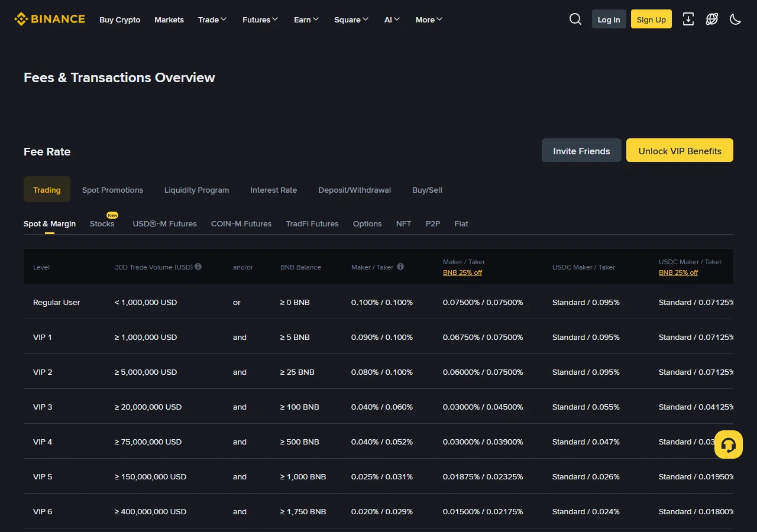757x532 pixels.
Task: Select Spot & Margin sub-tab
Action: [x=50, y=223]
